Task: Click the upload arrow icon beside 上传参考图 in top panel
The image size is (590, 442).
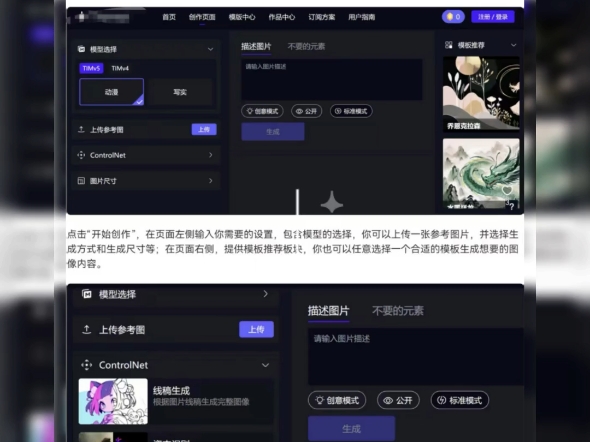Action: (81, 130)
